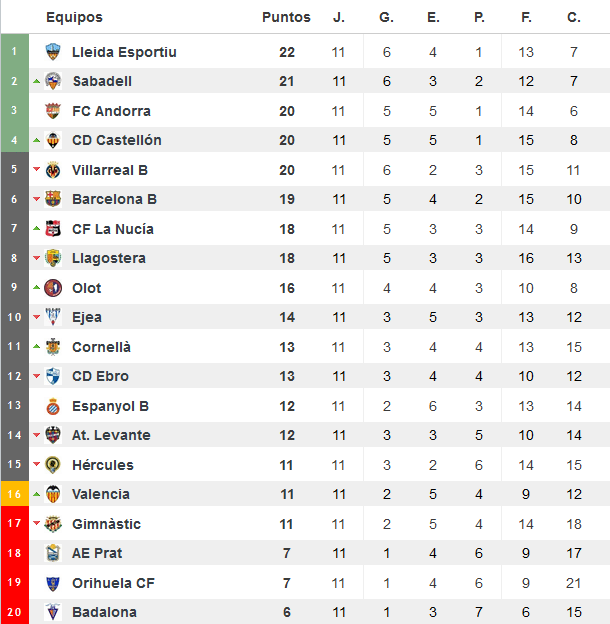Select the Orihuela CF team name
The image size is (610, 624).
point(113,583)
